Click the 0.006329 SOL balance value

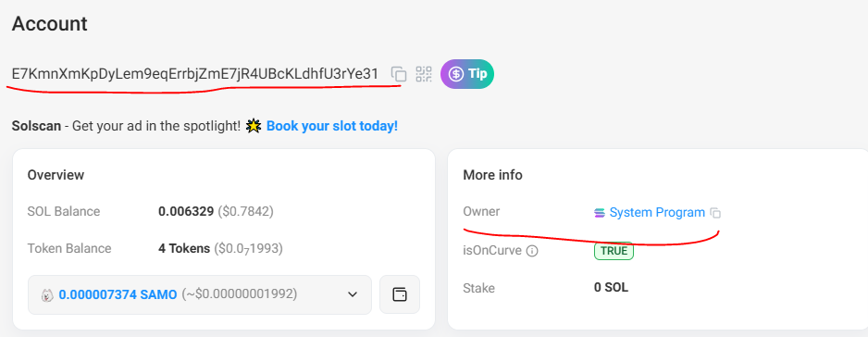pos(186,211)
